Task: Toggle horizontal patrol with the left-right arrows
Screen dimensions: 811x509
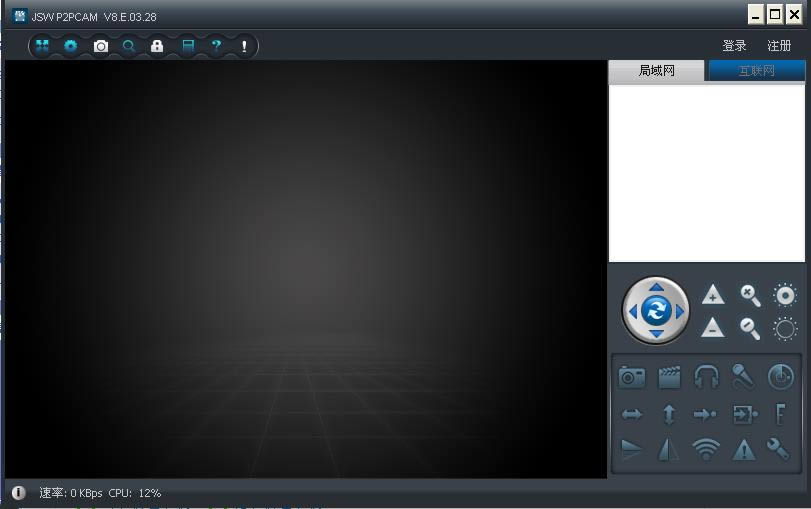Action: pyautogui.click(x=632, y=414)
